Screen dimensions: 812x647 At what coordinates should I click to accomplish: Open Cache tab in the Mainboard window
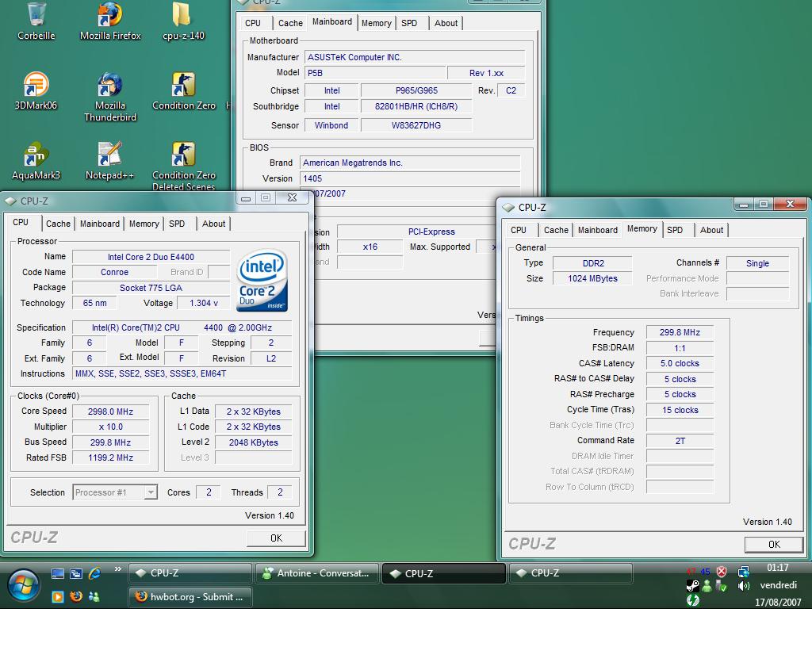pos(290,23)
